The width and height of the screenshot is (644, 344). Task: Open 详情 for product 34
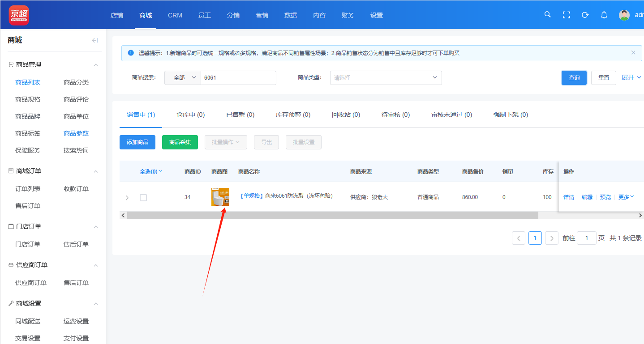[569, 197]
